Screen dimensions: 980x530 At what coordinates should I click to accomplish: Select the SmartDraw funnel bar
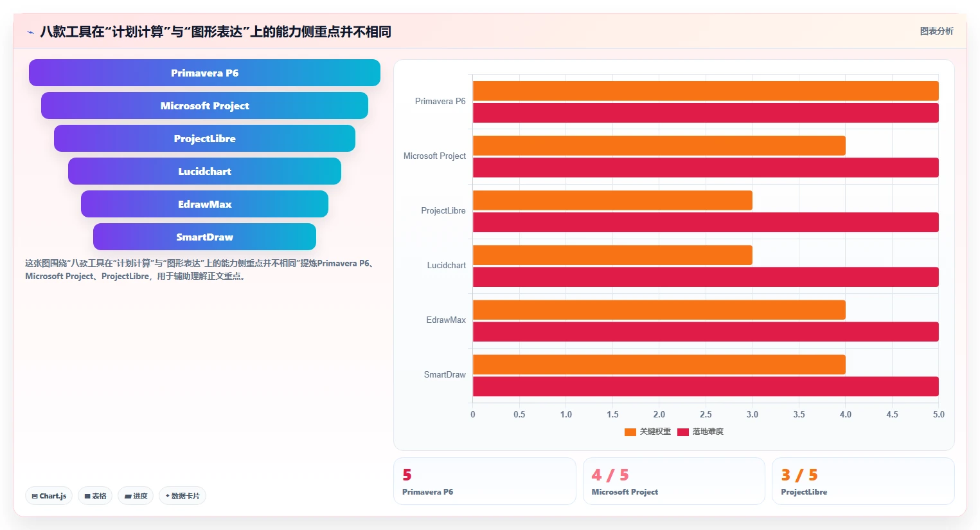(x=204, y=237)
